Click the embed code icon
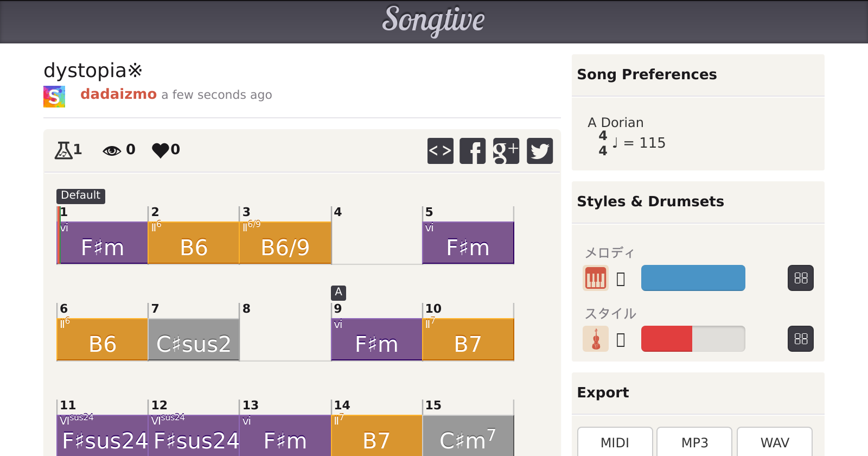The width and height of the screenshot is (868, 456). pyautogui.click(x=440, y=151)
